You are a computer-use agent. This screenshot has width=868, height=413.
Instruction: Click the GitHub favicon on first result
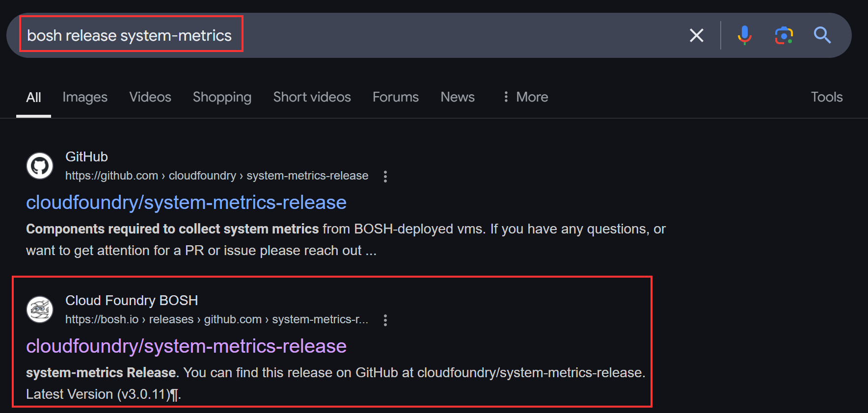pos(40,166)
